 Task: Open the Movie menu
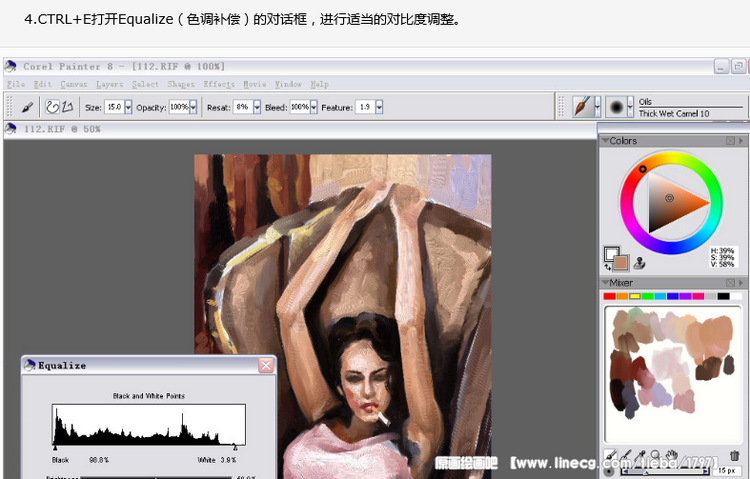pos(254,84)
